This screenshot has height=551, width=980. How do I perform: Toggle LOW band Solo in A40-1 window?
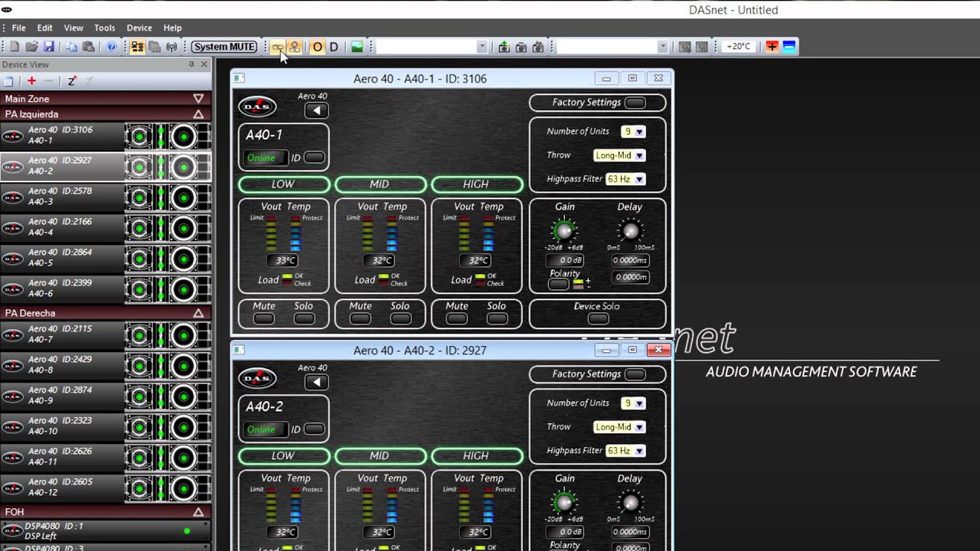[x=304, y=318]
